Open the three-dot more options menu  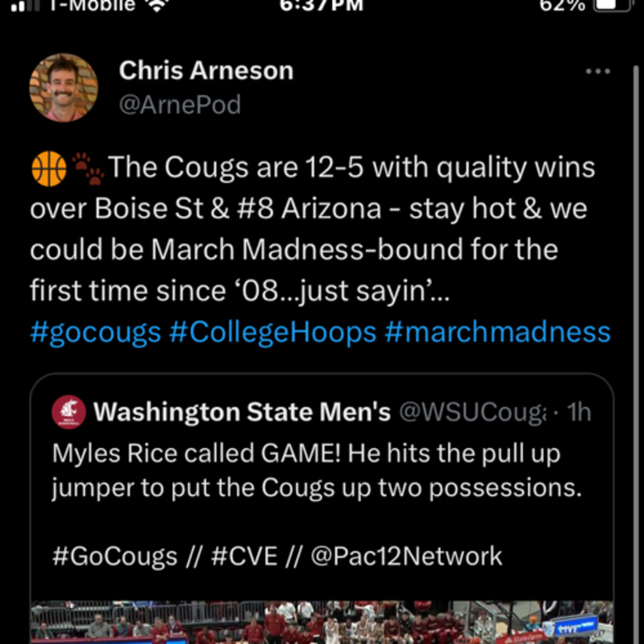[x=598, y=71]
